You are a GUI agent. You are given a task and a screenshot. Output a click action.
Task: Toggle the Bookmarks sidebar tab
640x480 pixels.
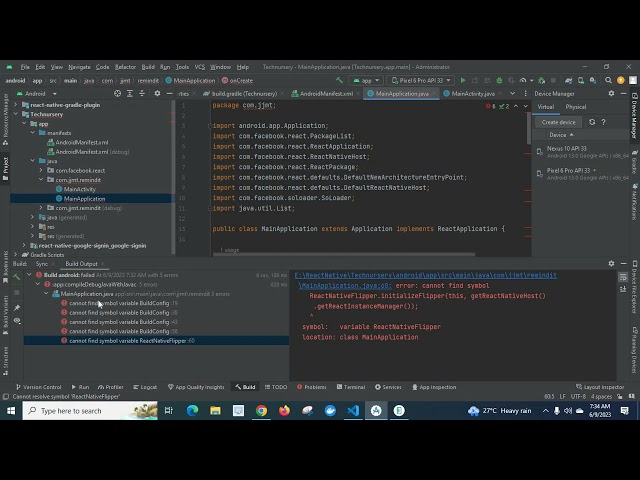[x=5, y=267]
